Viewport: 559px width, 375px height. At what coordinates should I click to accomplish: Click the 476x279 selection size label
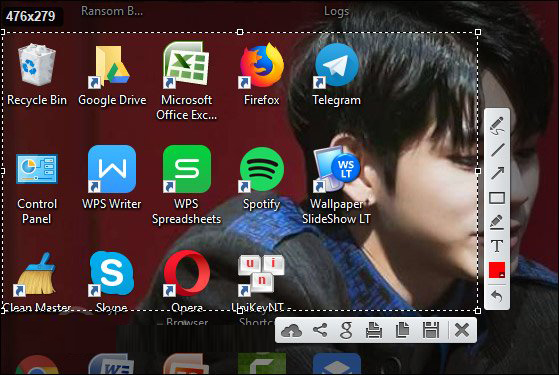tap(31, 16)
